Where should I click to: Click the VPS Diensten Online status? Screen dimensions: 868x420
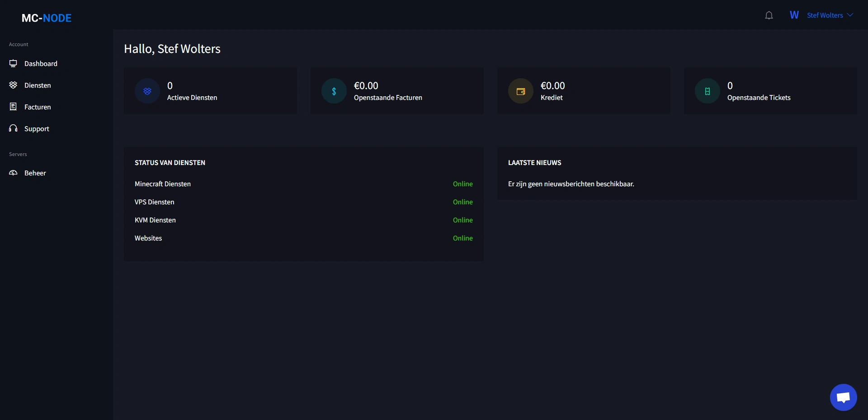pyautogui.click(x=463, y=202)
